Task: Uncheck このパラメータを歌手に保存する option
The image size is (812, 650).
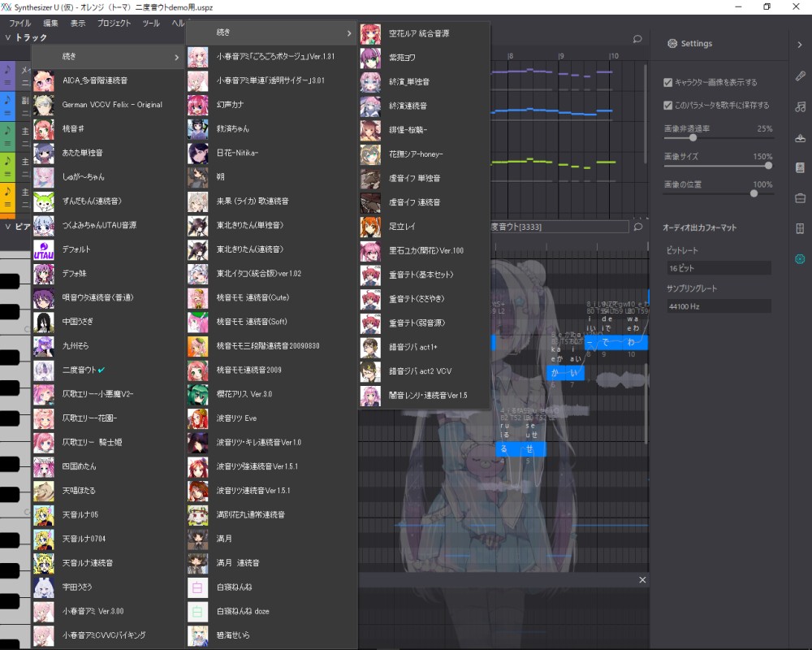Action: point(667,104)
